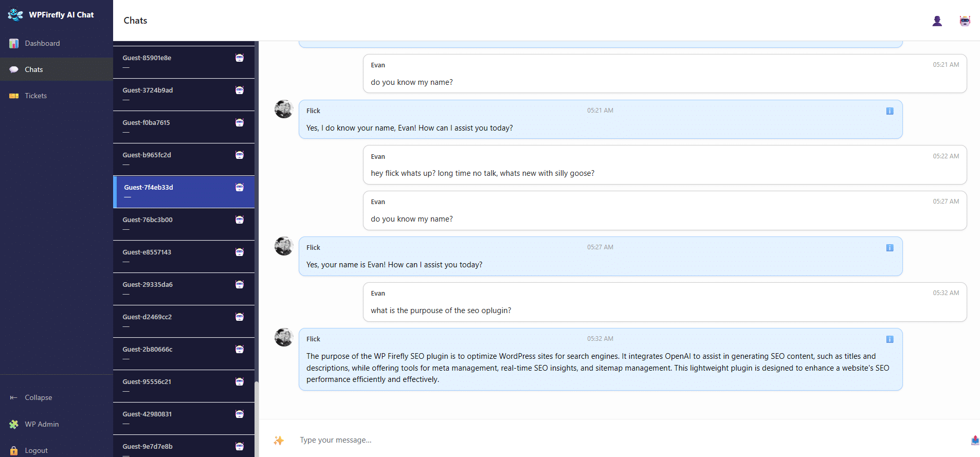Click bot icon next to Guest-85901e8e

[240, 58]
